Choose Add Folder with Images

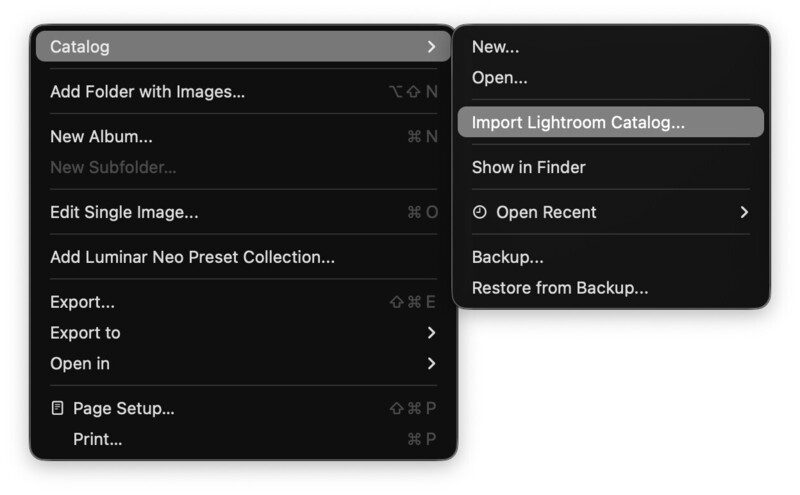tap(243, 91)
